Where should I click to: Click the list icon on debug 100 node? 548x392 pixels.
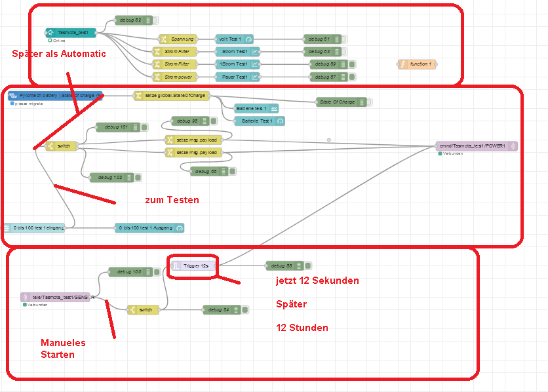[x=148, y=272]
